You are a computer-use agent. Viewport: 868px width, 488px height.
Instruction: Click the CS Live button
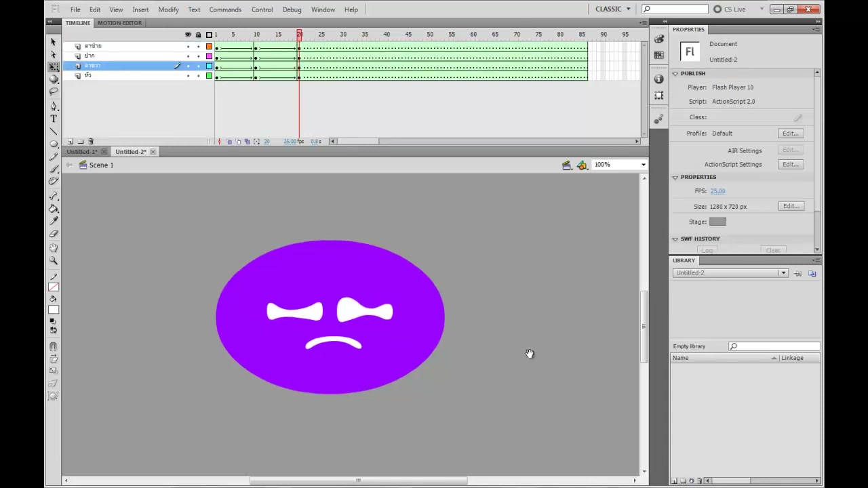(x=730, y=9)
